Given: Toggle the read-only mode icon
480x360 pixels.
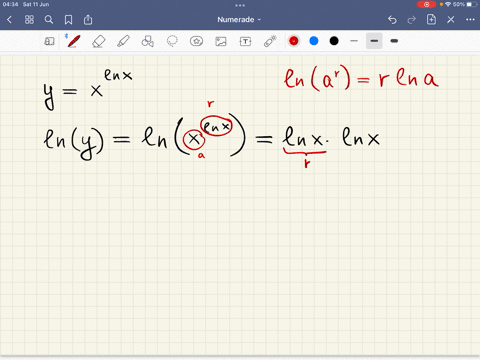Looking at the screenshot, I should pos(49,41).
